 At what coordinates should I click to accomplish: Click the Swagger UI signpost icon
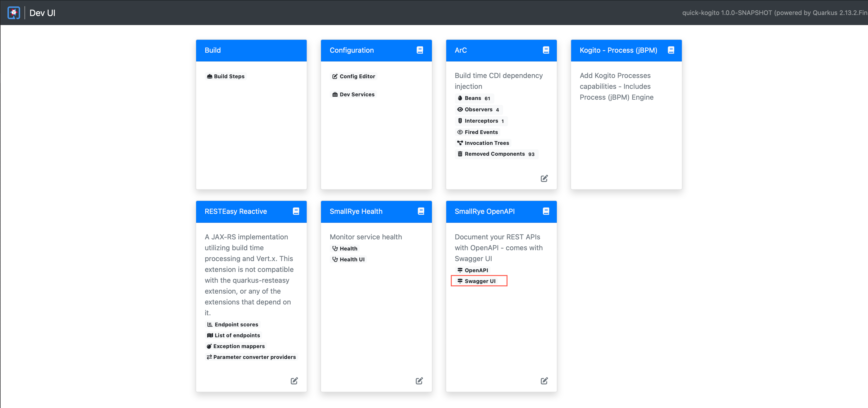460,281
